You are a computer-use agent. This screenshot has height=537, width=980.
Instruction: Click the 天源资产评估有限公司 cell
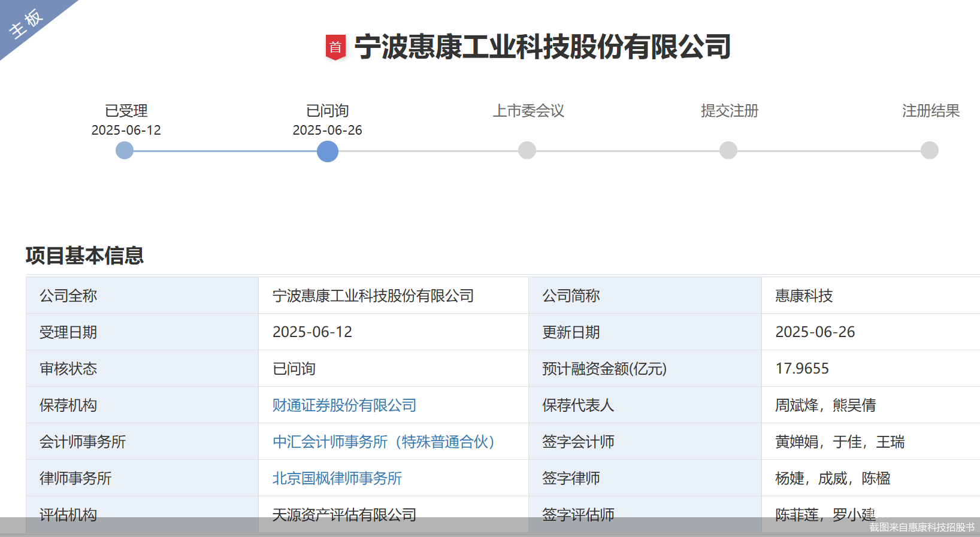click(x=344, y=514)
